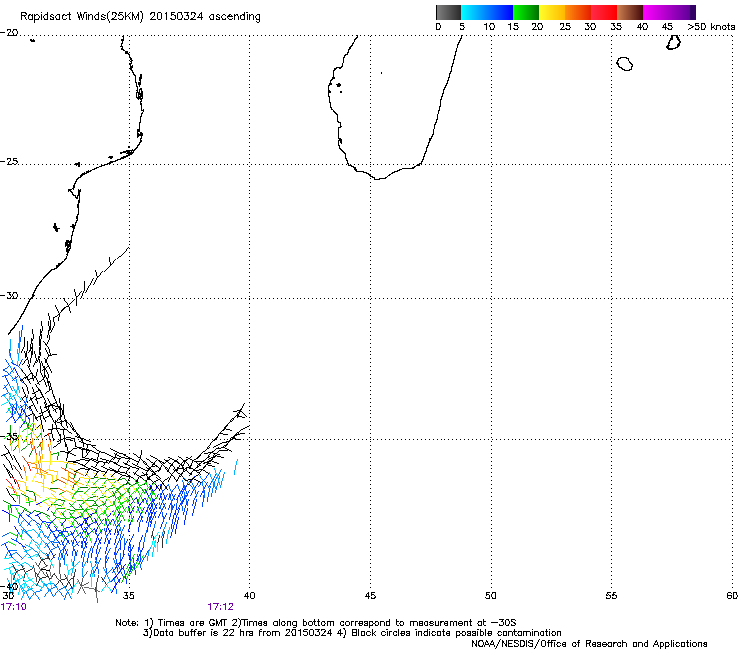Viewport: 740px width, 650px height.
Task: Pick the orange 25-30 knots legend segment
Action: point(578,12)
